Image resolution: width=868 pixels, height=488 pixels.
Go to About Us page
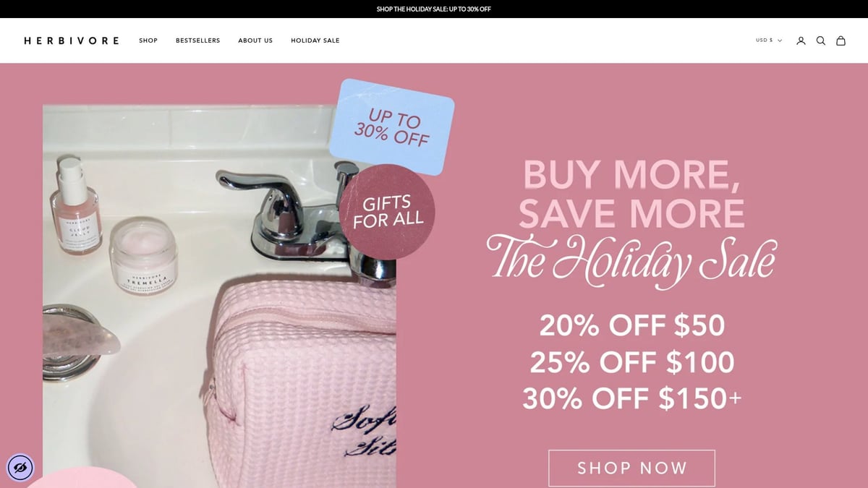(255, 40)
